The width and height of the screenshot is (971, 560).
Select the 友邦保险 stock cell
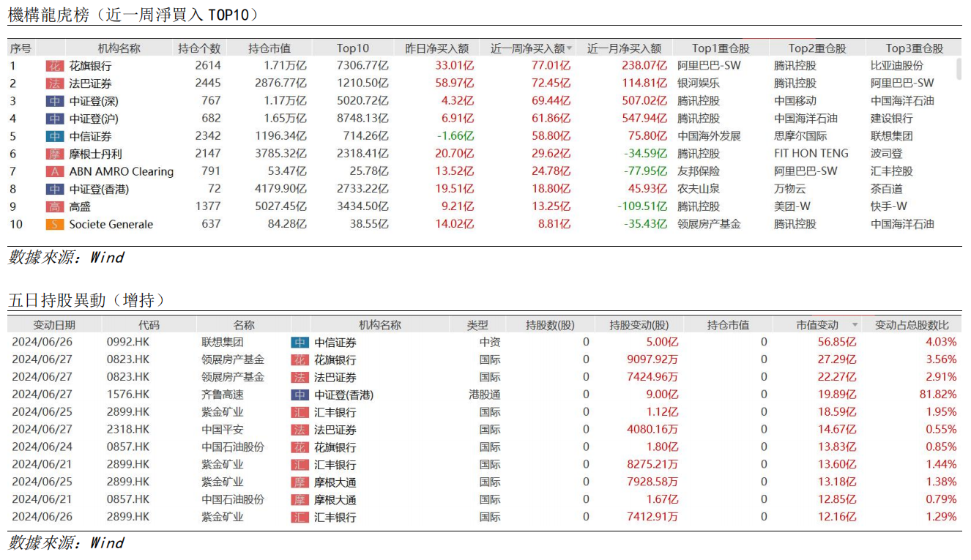(699, 171)
